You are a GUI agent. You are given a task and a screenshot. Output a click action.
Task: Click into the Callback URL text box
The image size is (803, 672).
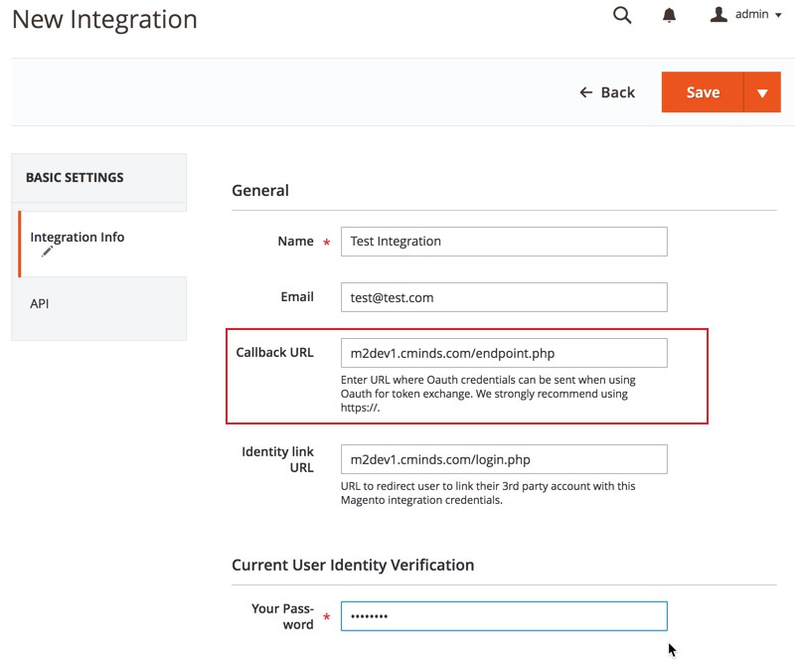(504, 353)
